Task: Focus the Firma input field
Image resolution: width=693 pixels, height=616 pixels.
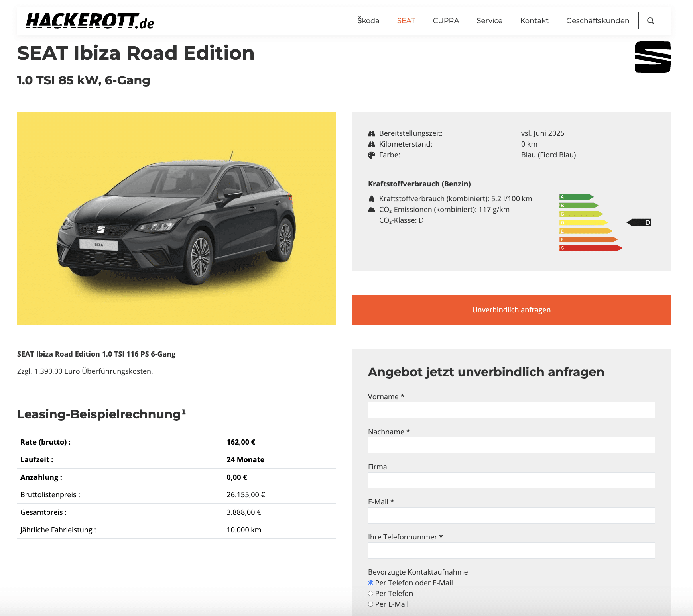Action: pyautogui.click(x=512, y=481)
